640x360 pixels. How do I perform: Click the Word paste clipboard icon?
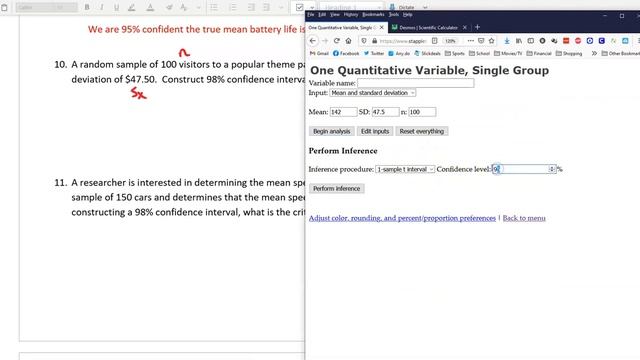(x=4, y=7)
